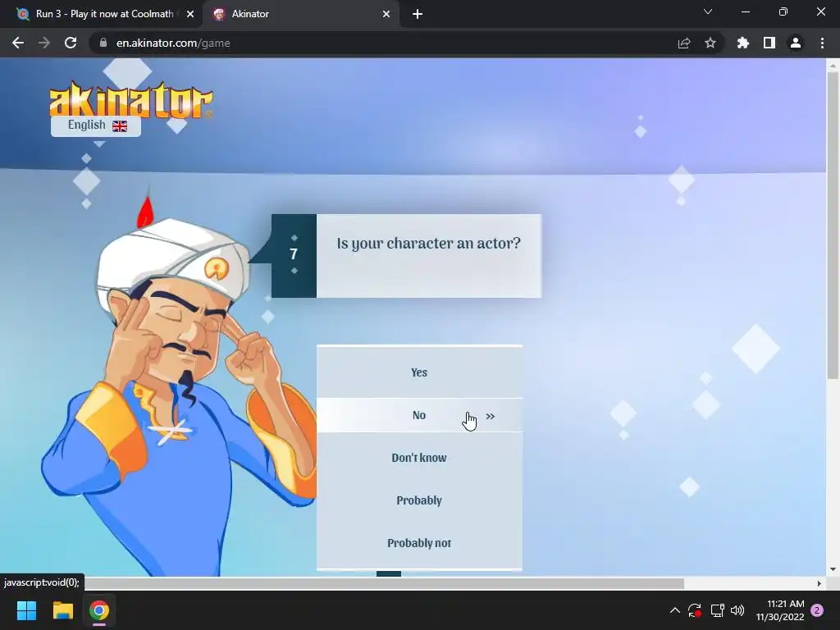Bookmark this page with star

point(710,43)
